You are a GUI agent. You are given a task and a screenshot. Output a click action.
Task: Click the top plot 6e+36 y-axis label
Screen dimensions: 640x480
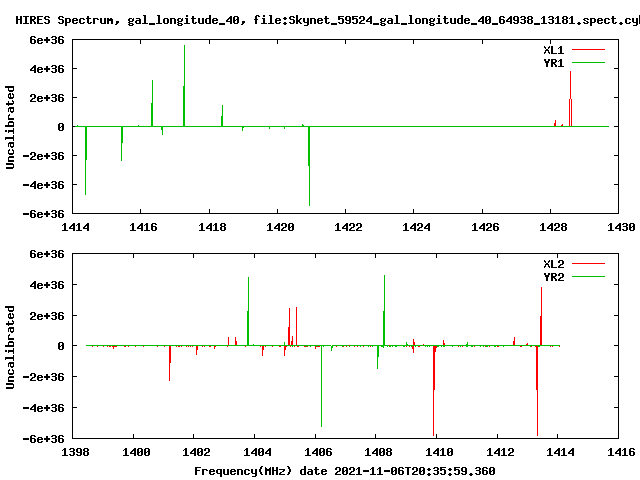(47, 40)
